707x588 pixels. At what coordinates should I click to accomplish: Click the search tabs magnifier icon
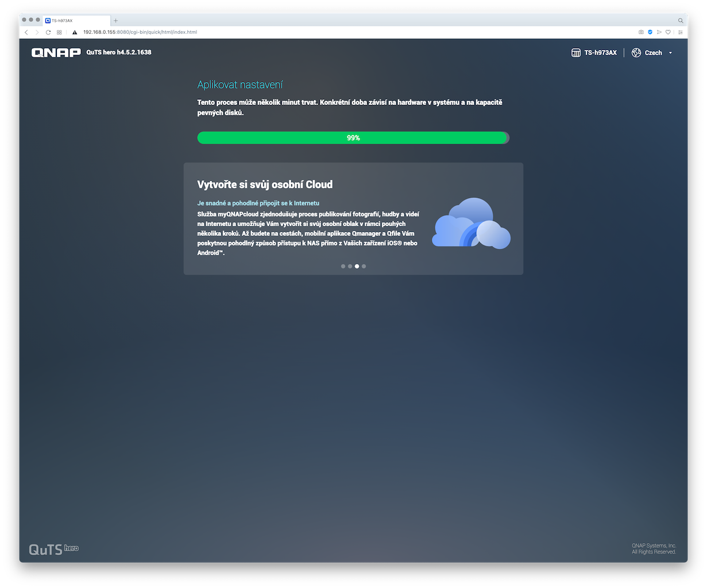click(x=681, y=20)
